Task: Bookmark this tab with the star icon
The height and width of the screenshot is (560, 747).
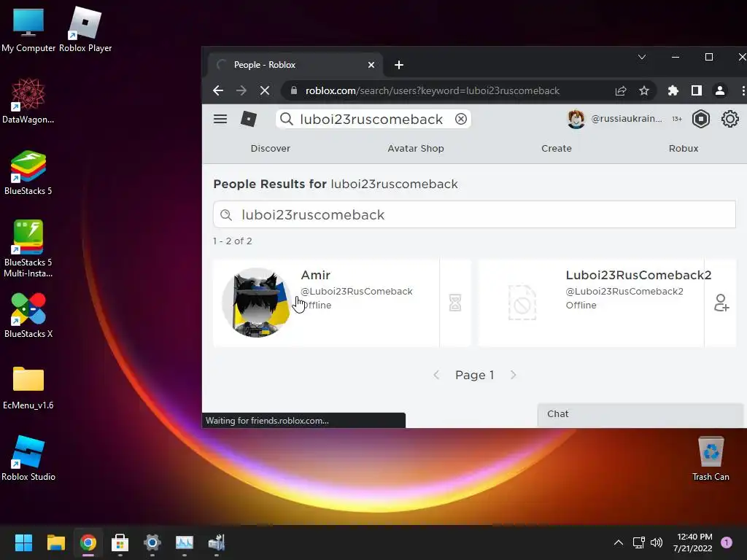Action: (x=644, y=90)
